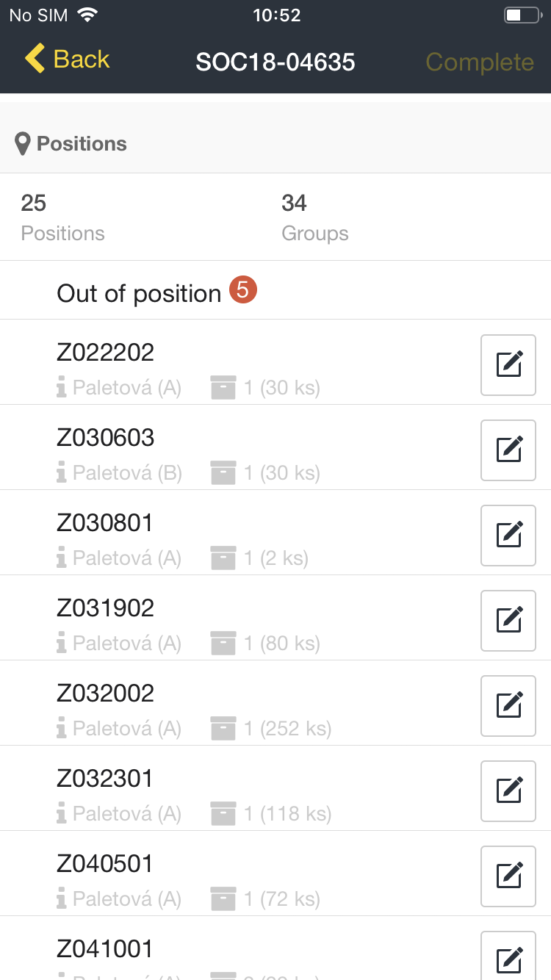Tap the edit icon for Z040501
Screen dimensions: 551x980
[508, 876]
